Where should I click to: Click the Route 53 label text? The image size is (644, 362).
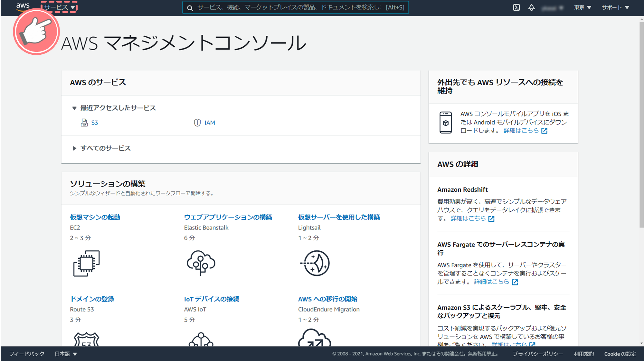pyautogui.click(x=82, y=309)
